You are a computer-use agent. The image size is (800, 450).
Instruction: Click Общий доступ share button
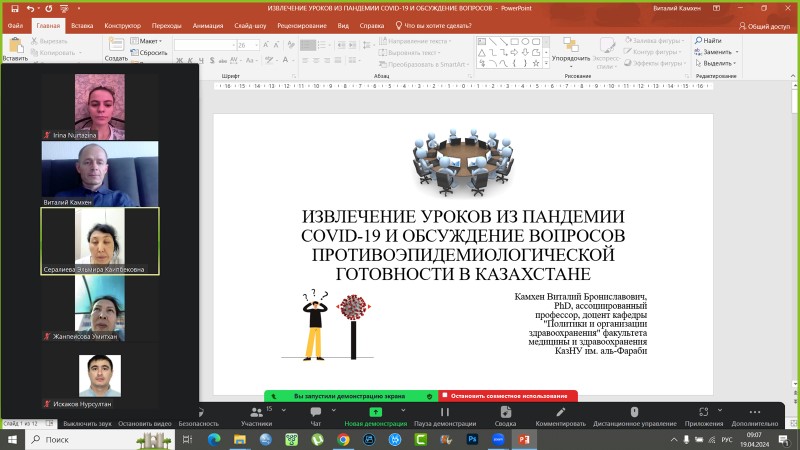tap(764, 26)
